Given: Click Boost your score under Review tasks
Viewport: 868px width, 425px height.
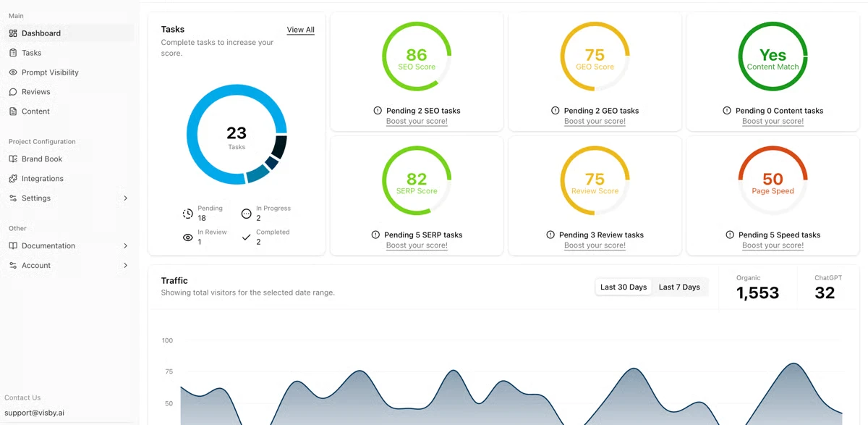Looking at the screenshot, I should (x=595, y=245).
